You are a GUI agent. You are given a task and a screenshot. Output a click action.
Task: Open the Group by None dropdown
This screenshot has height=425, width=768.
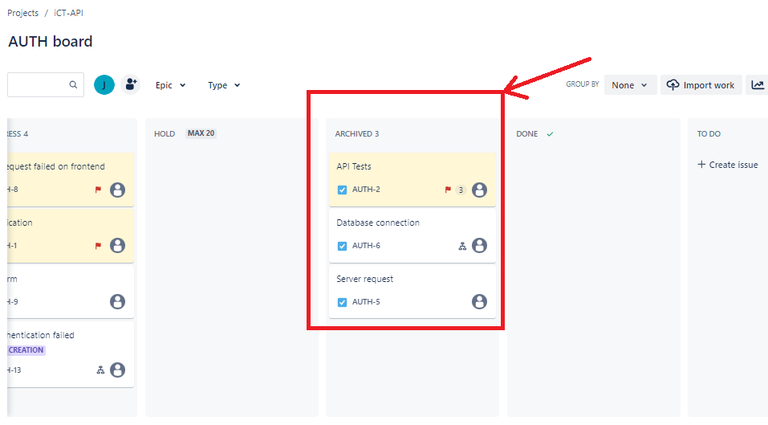630,85
